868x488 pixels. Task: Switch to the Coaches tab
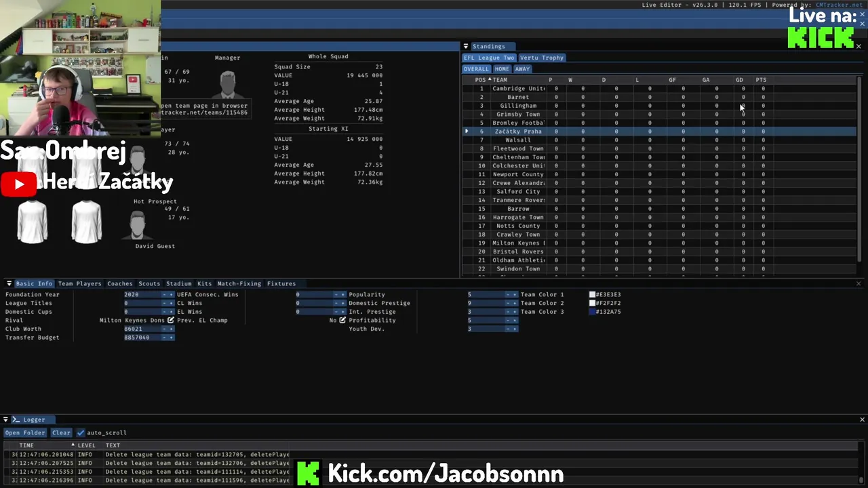[x=120, y=283]
